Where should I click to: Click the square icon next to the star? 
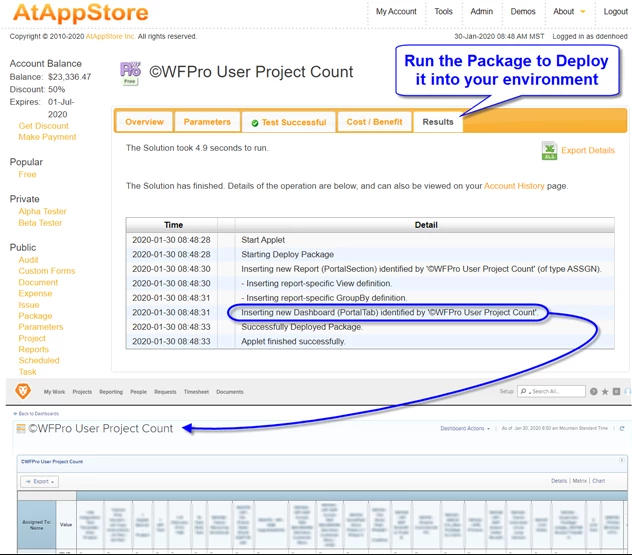point(616,391)
